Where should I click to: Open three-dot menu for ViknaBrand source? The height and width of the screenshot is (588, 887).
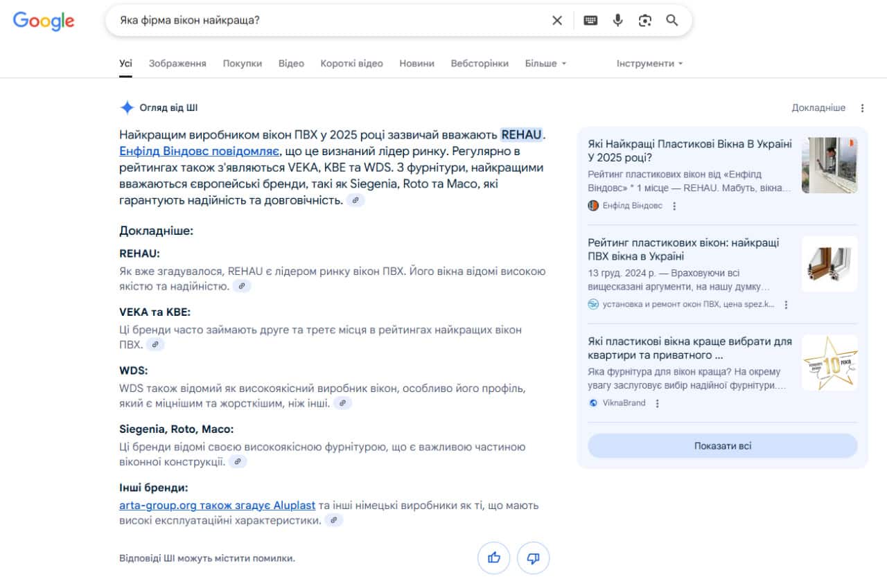(658, 403)
